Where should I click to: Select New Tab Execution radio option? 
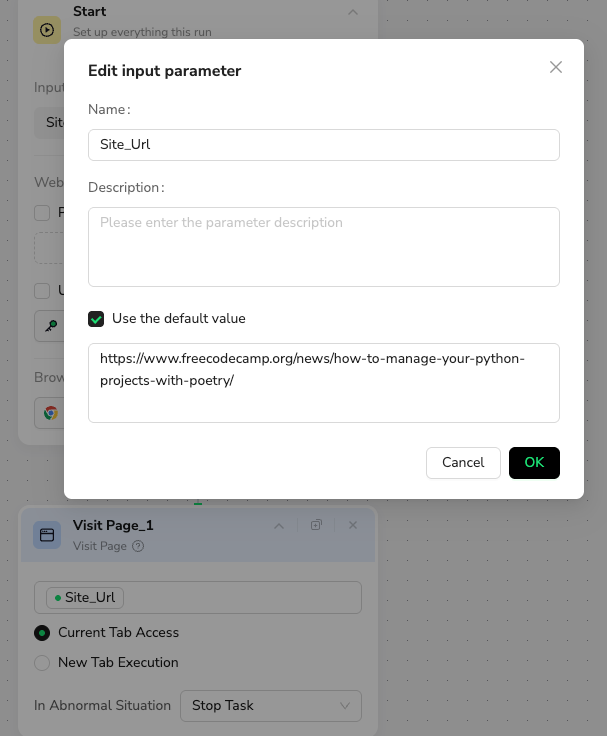click(42, 663)
